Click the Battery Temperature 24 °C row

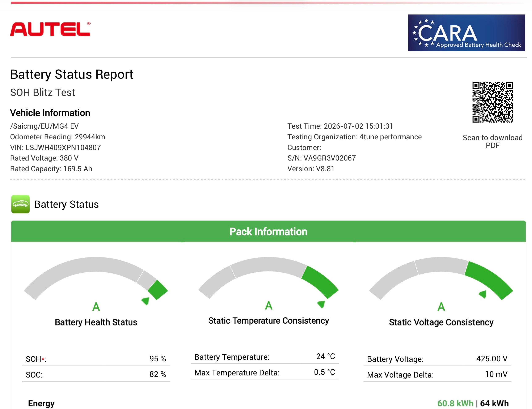pyautogui.click(x=265, y=357)
